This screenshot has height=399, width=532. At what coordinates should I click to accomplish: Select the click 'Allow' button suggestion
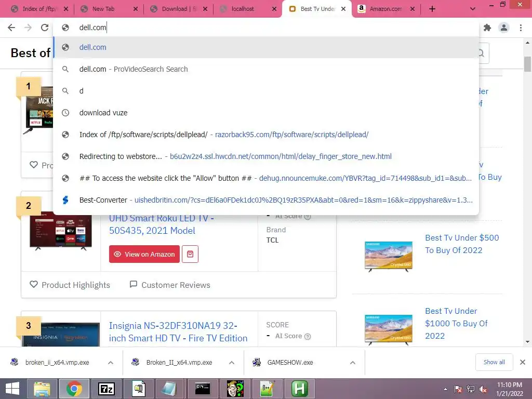point(267,178)
